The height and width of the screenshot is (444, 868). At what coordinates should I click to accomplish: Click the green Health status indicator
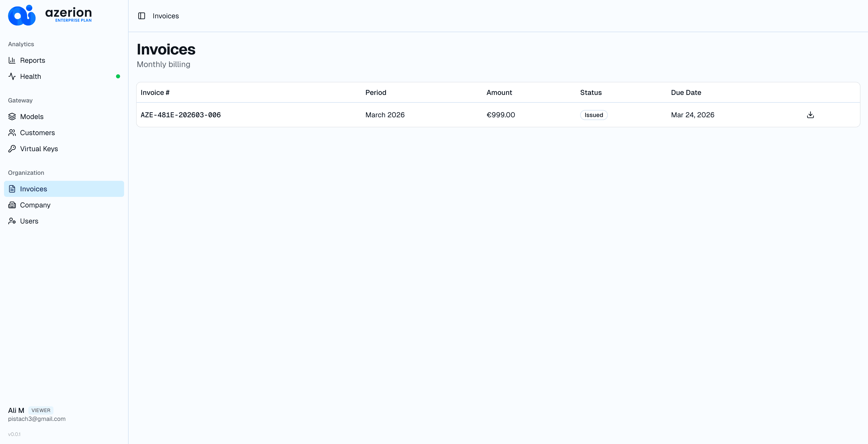point(118,77)
